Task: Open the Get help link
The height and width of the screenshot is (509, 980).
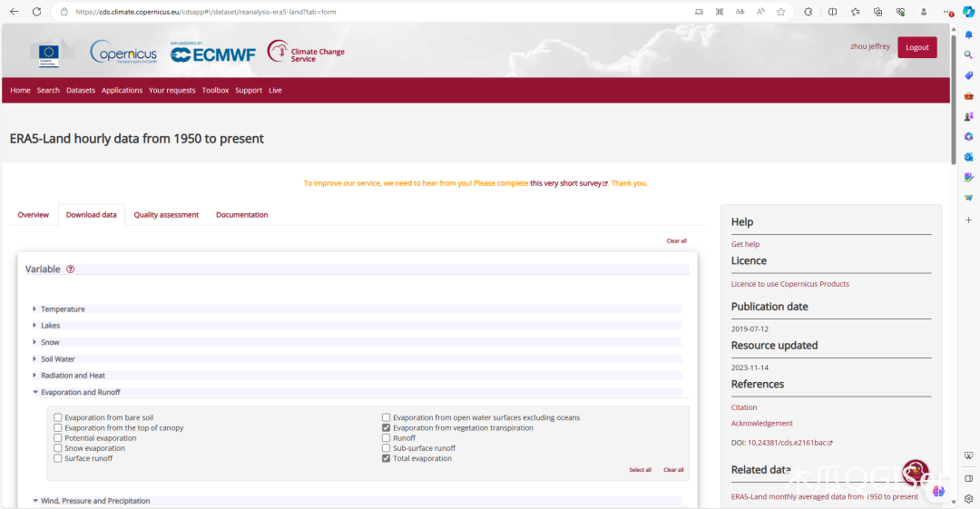Action: (x=745, y=244)
